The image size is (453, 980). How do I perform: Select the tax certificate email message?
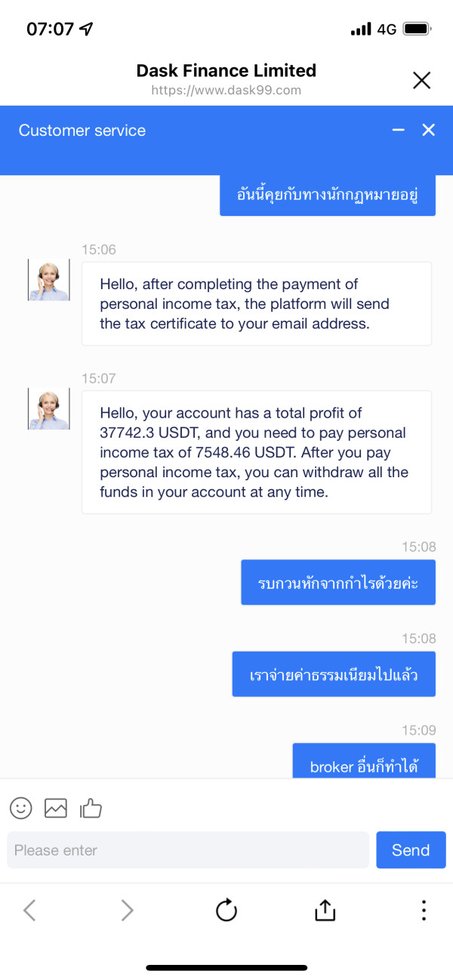pyautogui.click(x=257, y=304)
